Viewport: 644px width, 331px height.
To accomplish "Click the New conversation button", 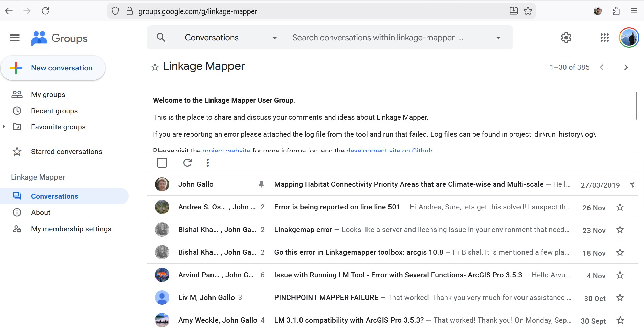I will (x=53, y=68).
